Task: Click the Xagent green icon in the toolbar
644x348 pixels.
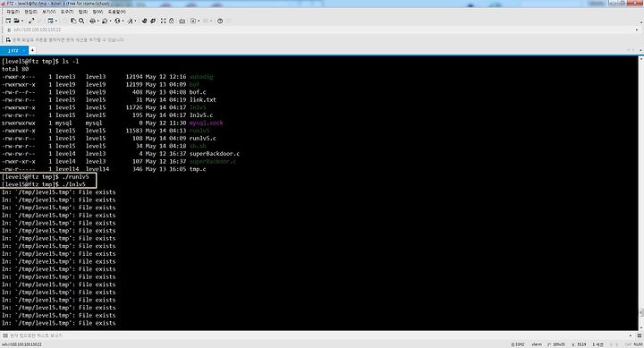Action: pyautogui.click(x=153, y=21)
